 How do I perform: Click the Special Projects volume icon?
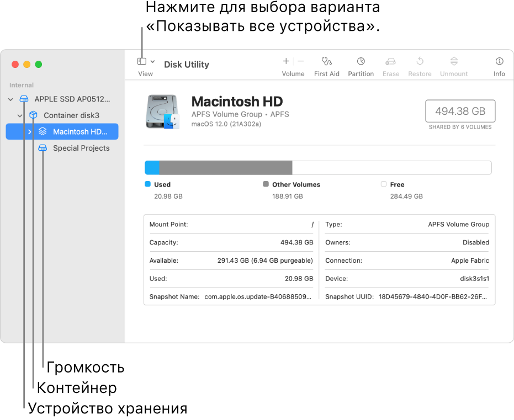(x=43, y=148)
